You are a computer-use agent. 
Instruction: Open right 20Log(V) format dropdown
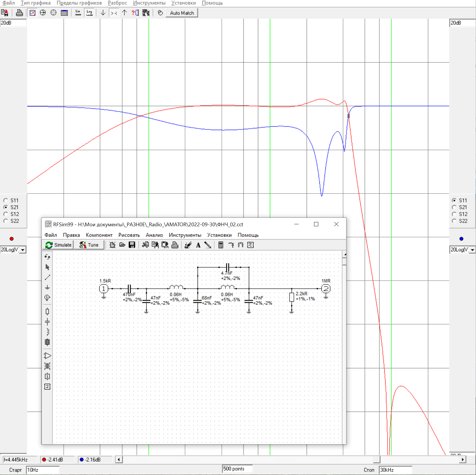tap(472, 250)
